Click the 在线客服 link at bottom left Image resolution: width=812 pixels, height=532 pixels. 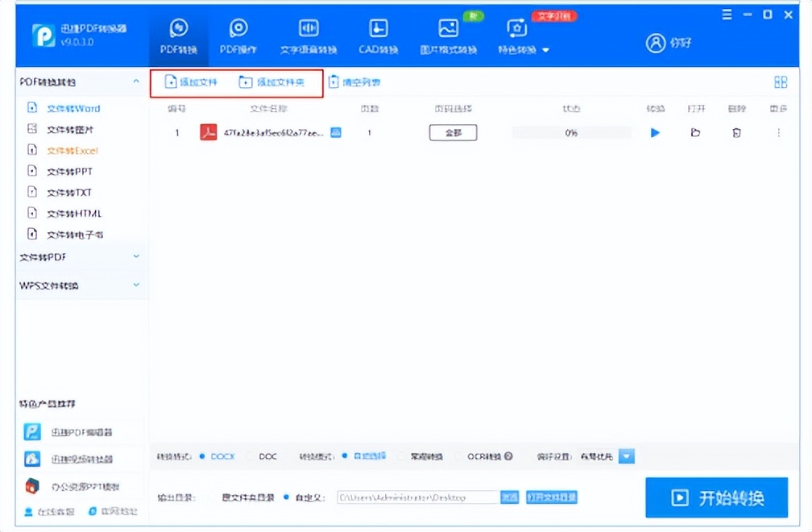[x=50, y=511]
